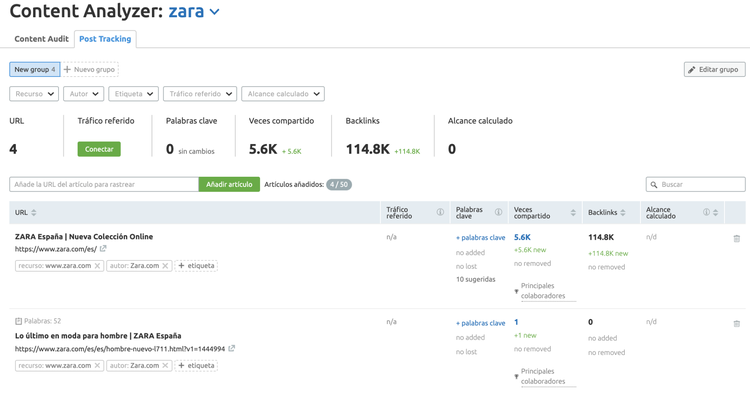
Task: Switch to the Content Audit tab
Action: (42, 39)
